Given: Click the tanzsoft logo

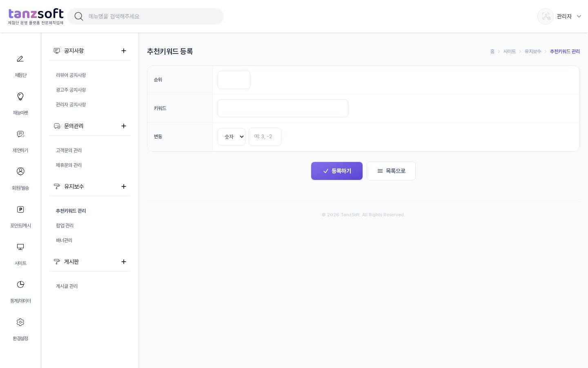Looking at the screenshot, I should click(x=36, y=16).
